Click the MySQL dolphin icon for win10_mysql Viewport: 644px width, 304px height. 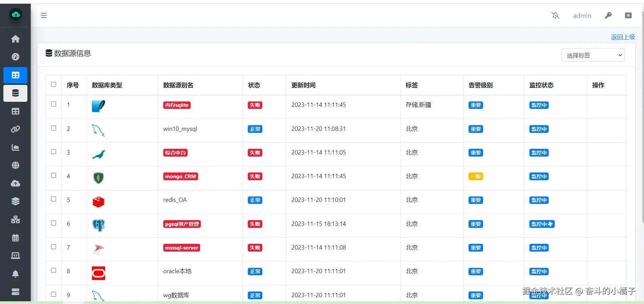coord(98,131)
